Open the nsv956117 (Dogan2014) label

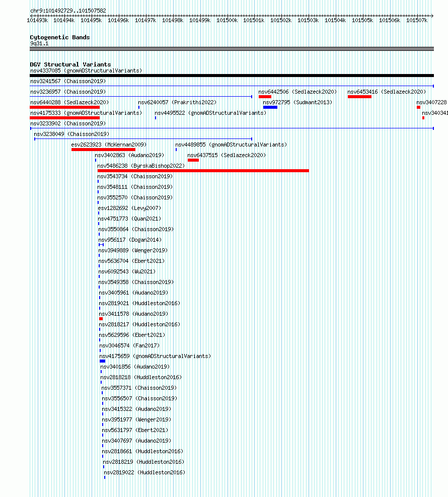[x=130, y=240]
